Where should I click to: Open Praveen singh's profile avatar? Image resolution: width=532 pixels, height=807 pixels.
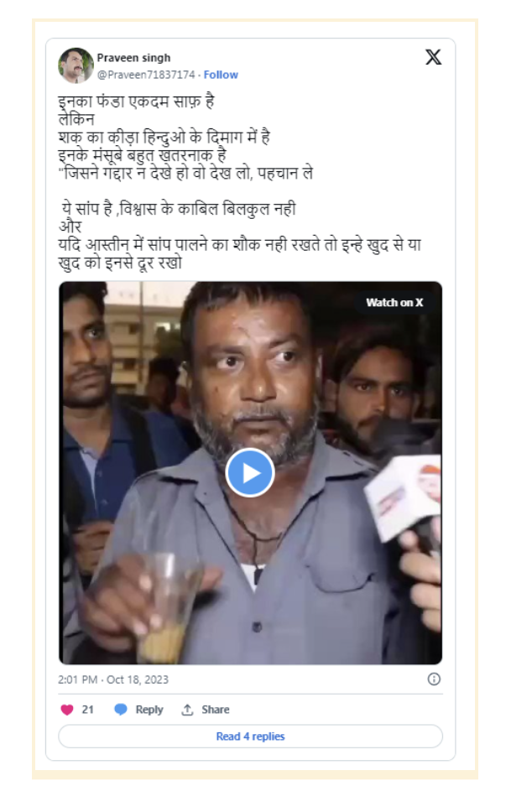pyautogui.click(x=76, y=65)
